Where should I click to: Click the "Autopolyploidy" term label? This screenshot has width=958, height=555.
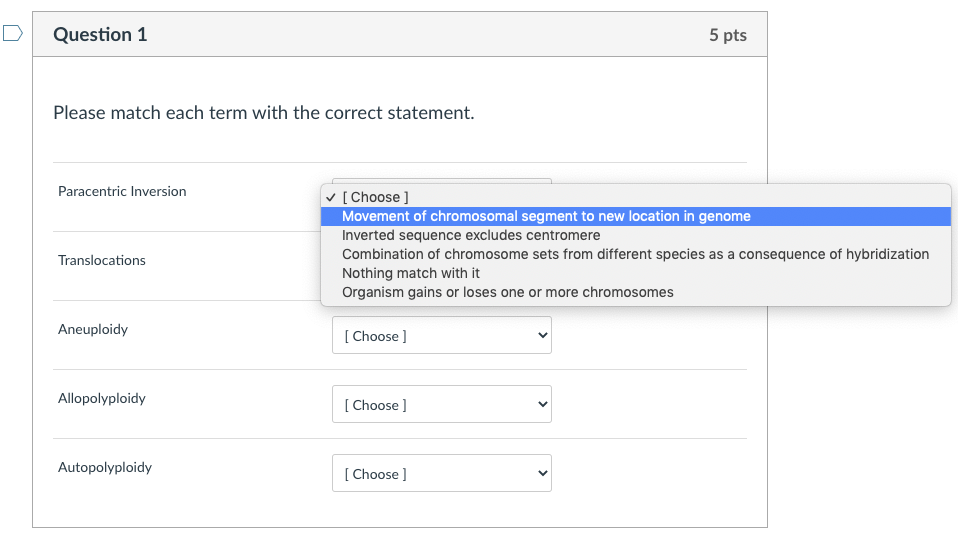[105, 467]
